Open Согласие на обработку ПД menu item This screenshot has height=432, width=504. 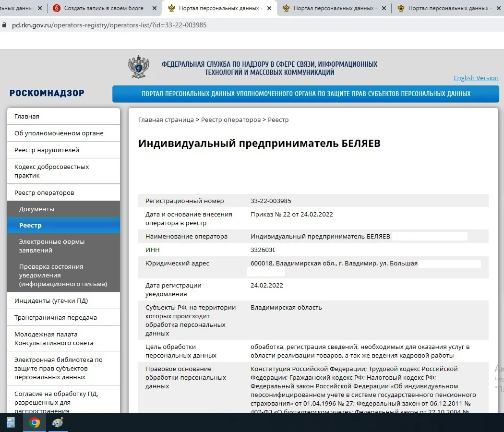point(64,400)
